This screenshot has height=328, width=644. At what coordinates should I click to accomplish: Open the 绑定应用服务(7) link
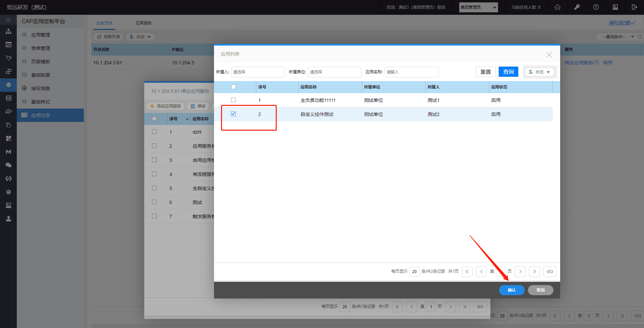coord(582,63)
